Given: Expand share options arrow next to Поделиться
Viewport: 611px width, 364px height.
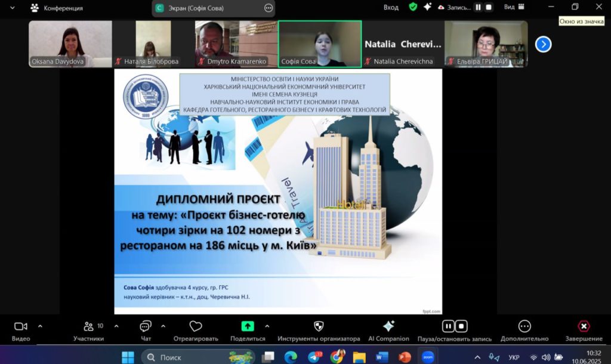Looking at the screenshot, I should pos(267,326).
